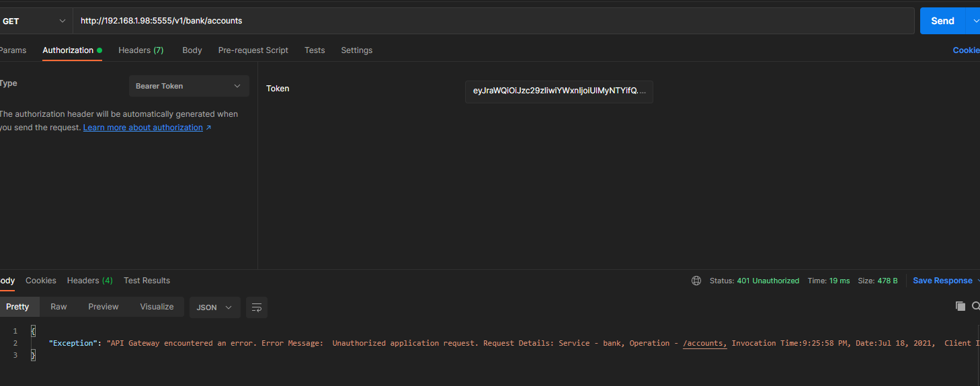Switch to Preview response view
Screen dimensions: 980x386
point(103,307)
